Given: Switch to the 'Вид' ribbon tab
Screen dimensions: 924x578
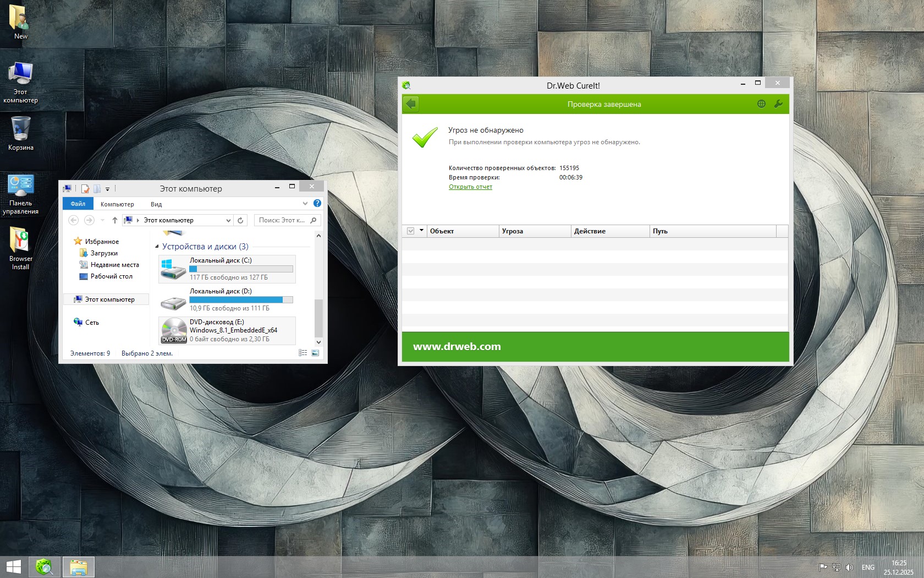Looking at the screenshot, I should (156, 204).
